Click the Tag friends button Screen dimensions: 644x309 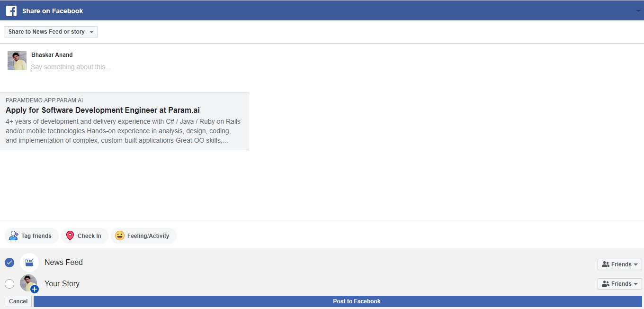click(x=31, y=236)
